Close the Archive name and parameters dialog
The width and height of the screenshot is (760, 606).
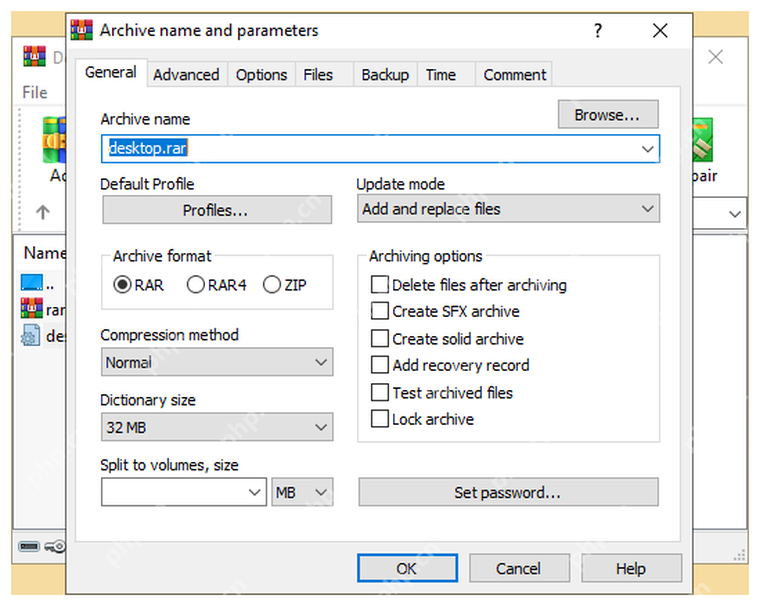click(x=660, y=31)
